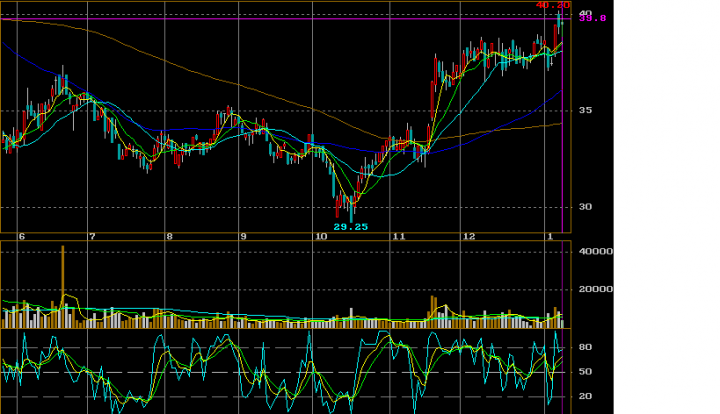720x414 pixels.
Task: Click the 40.20 high price label
Action: 553,5
